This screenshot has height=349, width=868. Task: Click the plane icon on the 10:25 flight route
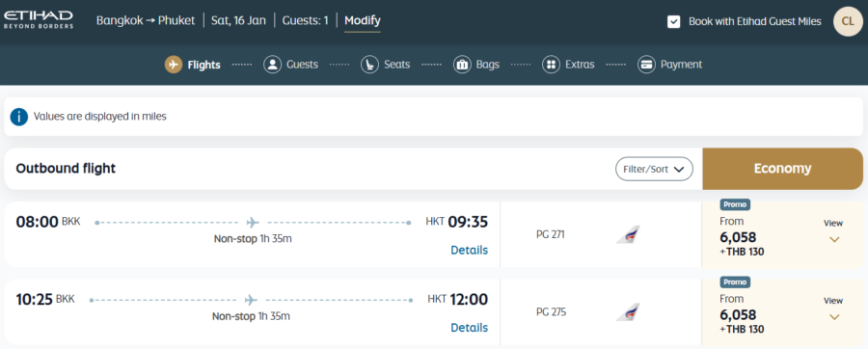[251, 300]
